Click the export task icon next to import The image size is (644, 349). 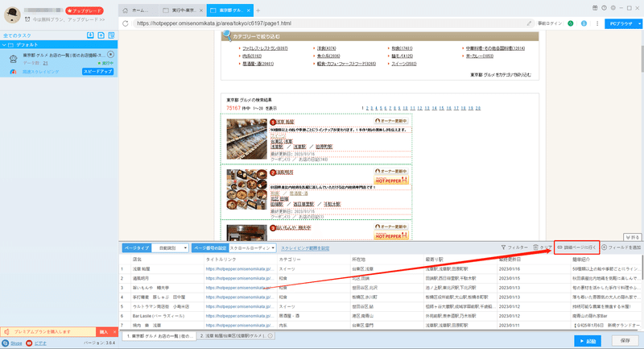[x=101, y=35]
